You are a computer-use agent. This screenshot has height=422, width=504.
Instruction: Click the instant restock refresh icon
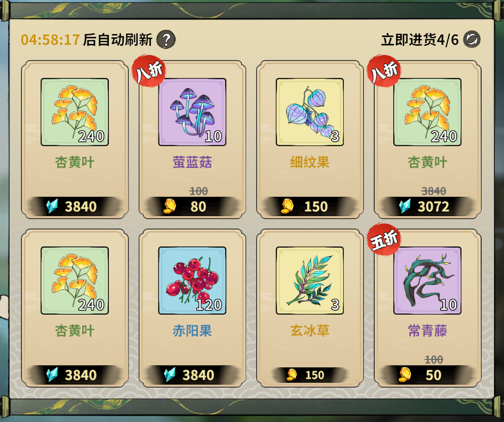pyautogui.click(x=472, y=40)
